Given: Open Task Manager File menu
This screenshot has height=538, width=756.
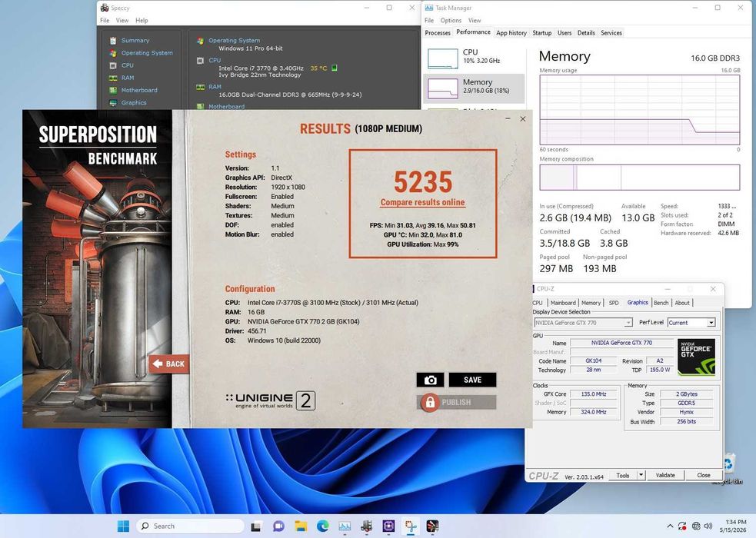Looking at the screenshot, I should coord(429,20).
